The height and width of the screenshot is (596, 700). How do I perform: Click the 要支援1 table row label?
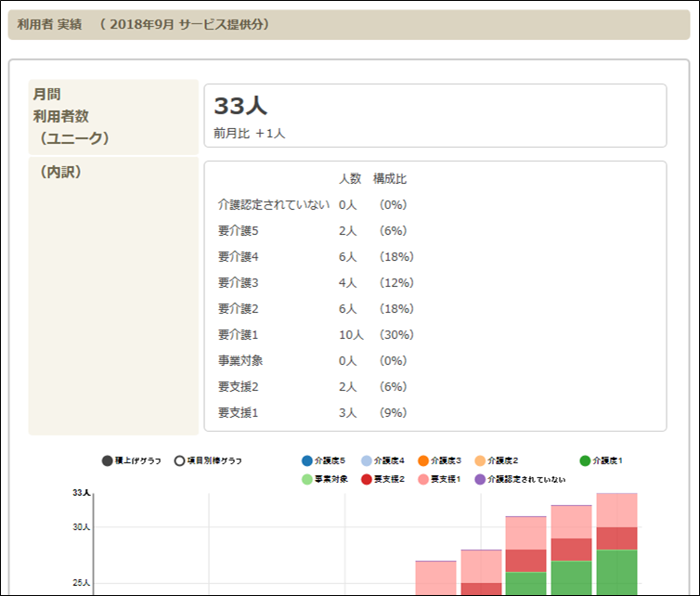point(239,412)
